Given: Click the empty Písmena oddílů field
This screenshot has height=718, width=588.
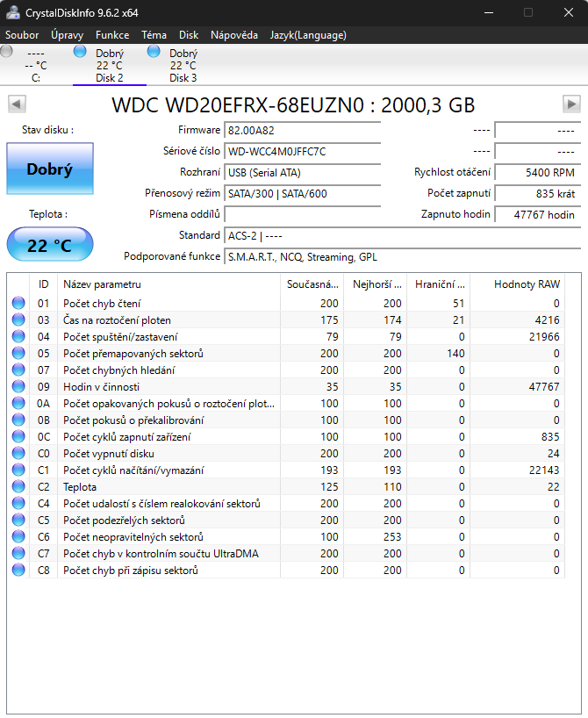Looking at the screenshot, I should click(302, 215).
